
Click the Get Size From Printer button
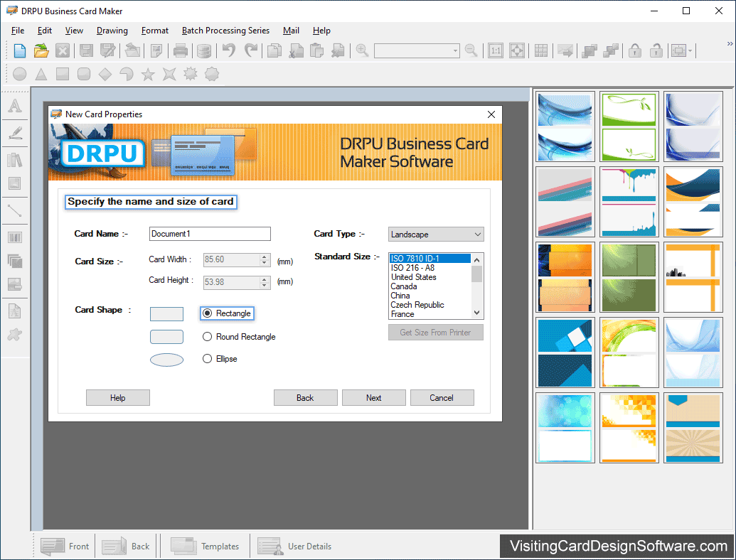(x=436, y=333)
